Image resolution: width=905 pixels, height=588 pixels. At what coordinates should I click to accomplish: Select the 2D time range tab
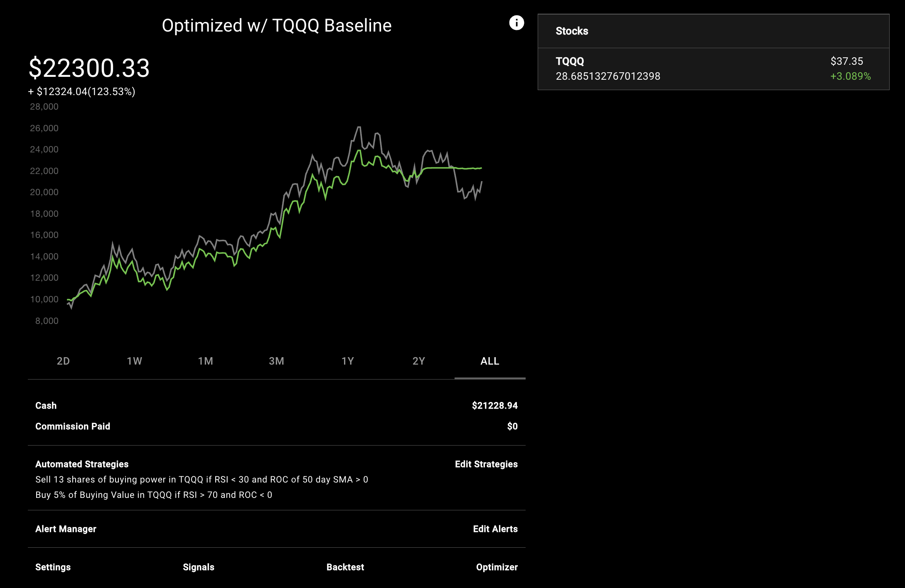click(x=63, y=361)
